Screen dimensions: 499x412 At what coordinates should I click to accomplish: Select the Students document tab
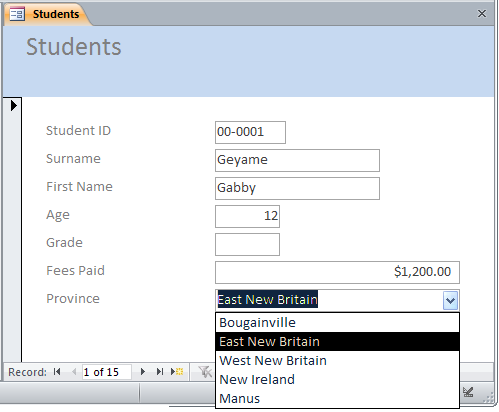tap(47, 14)
